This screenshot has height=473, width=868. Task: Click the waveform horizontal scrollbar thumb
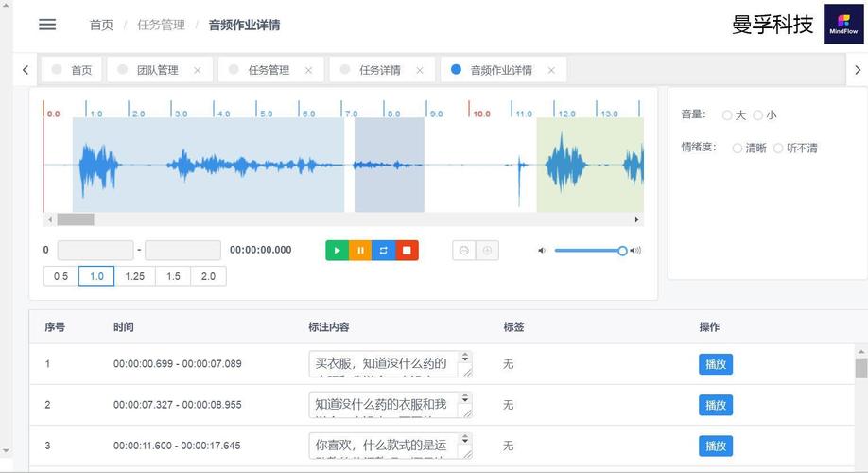click(76, 219)
